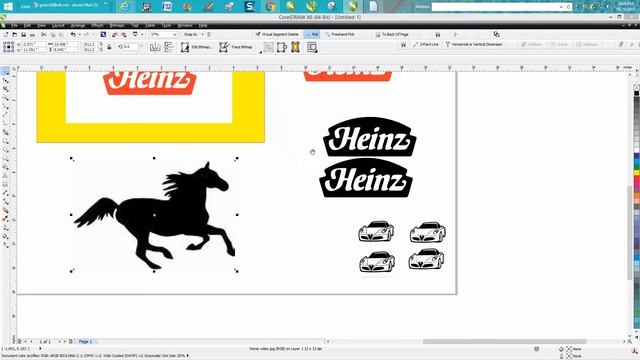Click the Save disk icon
This screenshot has height=360, width=640.
[x=23, y=35]
